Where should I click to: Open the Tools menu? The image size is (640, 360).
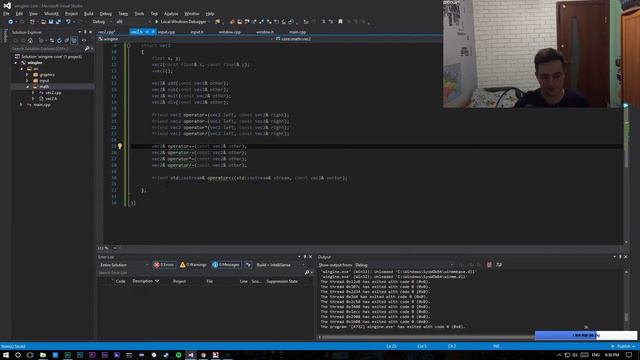pyautogui.click(x=139, y=13)
